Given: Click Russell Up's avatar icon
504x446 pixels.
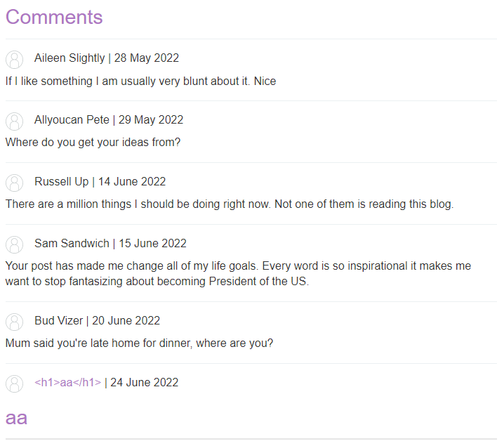Looking at the screenshot, I should 15,183.
